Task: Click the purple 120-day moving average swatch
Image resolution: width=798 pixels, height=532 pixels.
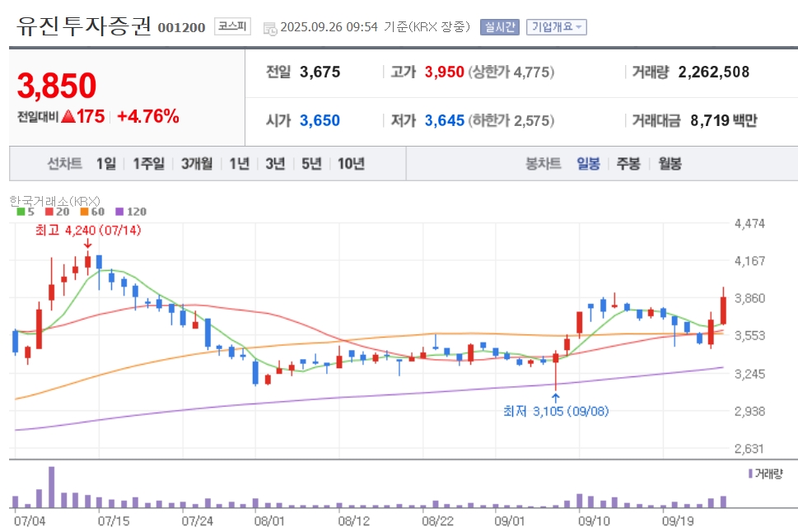Action: pos(119,212)
